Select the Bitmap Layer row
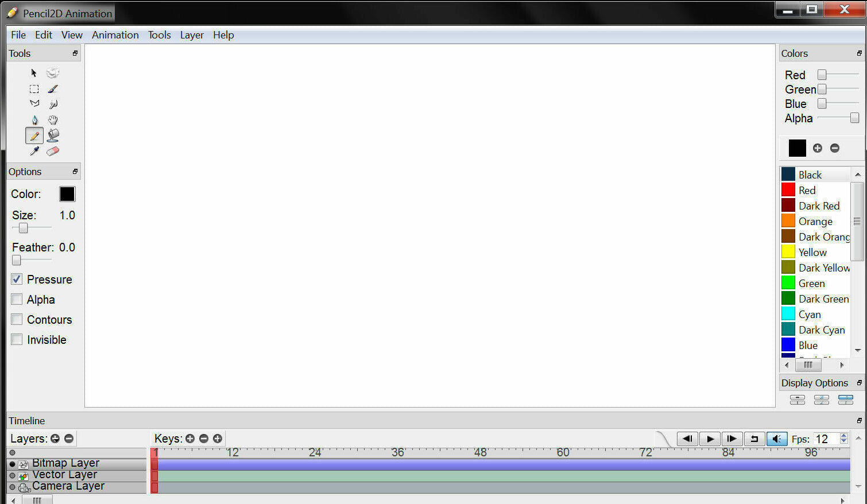Viewport: 867px width, 504px height. tap(77, 464)
